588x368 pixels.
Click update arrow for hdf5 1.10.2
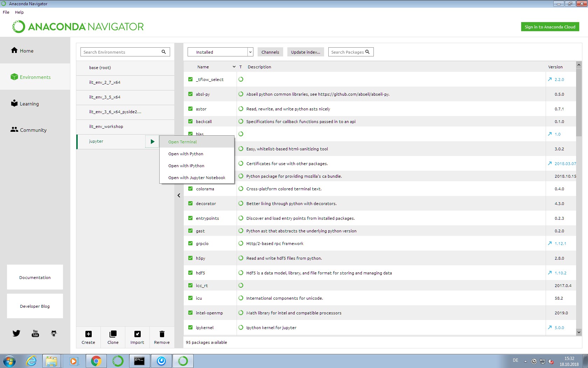(550, 273)
